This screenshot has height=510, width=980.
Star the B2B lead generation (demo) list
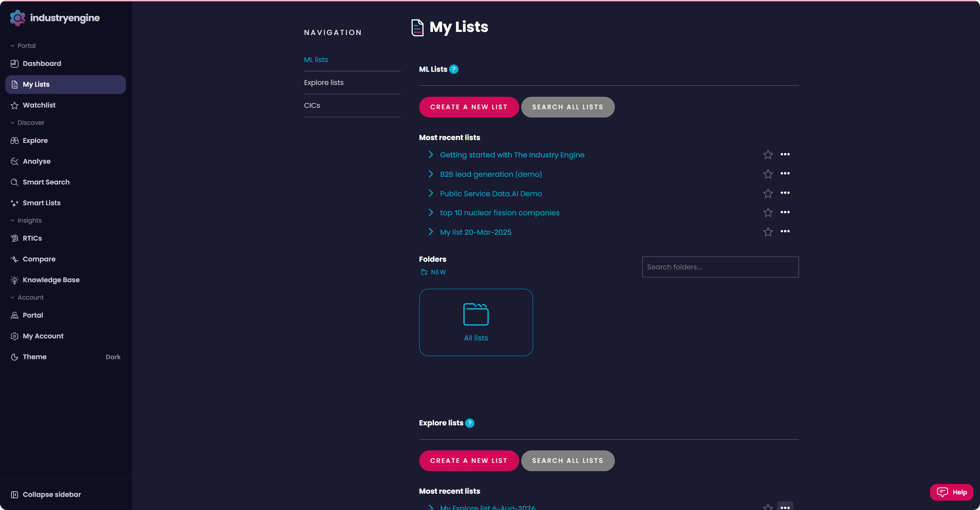[768, 174]
